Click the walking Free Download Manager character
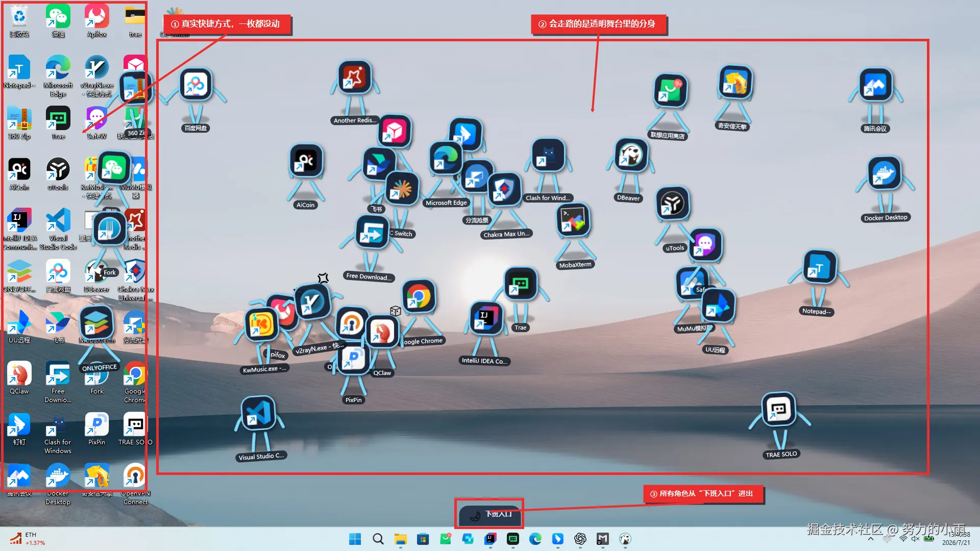The width and height of the screenshot is (980, 551). (x=372, y=232)
